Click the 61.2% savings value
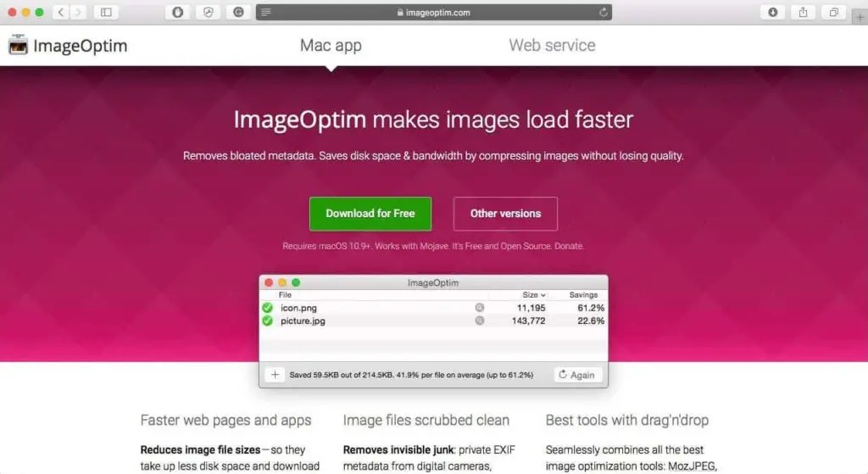The height and width of the screenshot is (474, 868). [591, 308]
